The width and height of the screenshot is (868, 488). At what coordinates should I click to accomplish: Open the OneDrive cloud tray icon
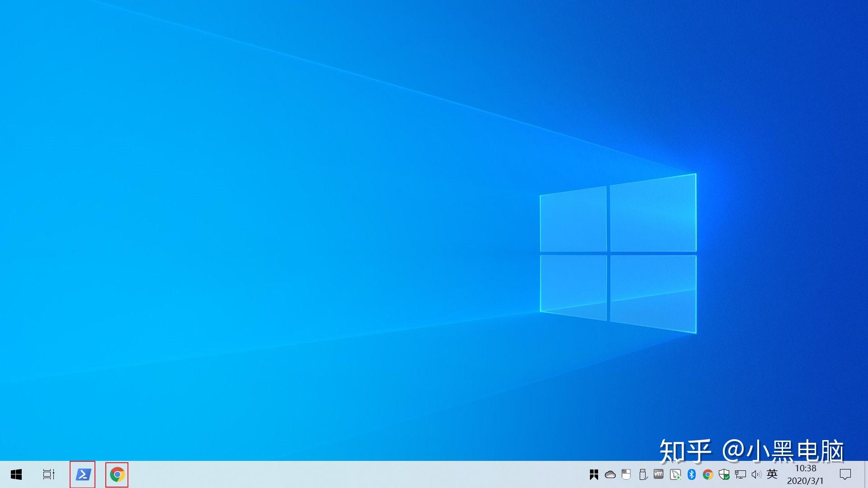point(610,474)
